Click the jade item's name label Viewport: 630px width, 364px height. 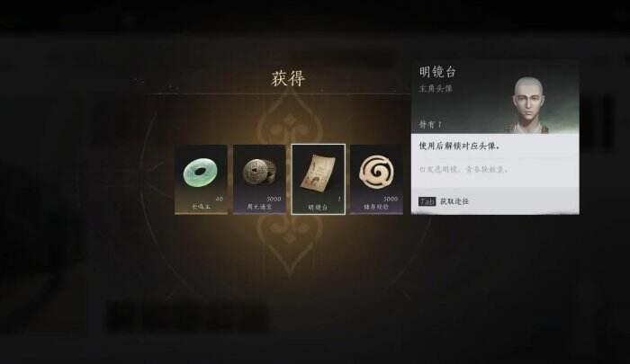(201, 207)
